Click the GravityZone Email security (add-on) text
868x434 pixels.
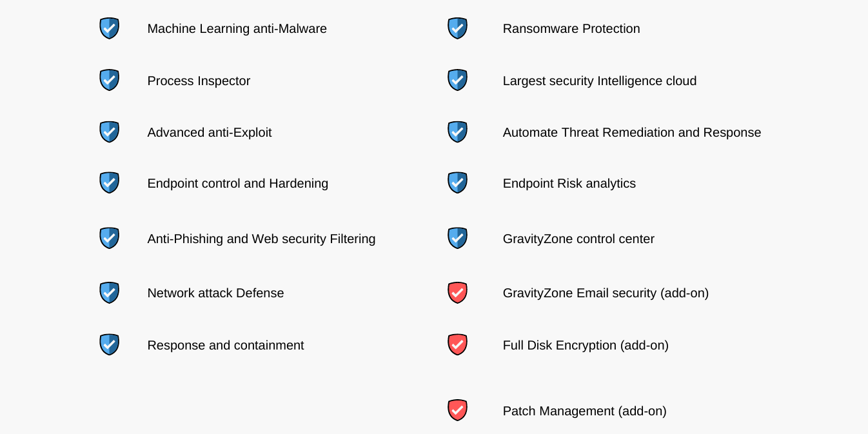(606, 293)
